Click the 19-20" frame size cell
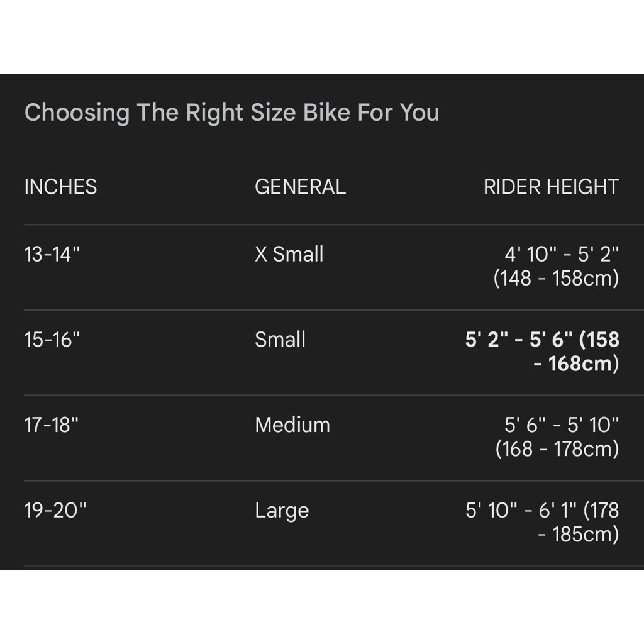644x644 pixels. (55, 510)
